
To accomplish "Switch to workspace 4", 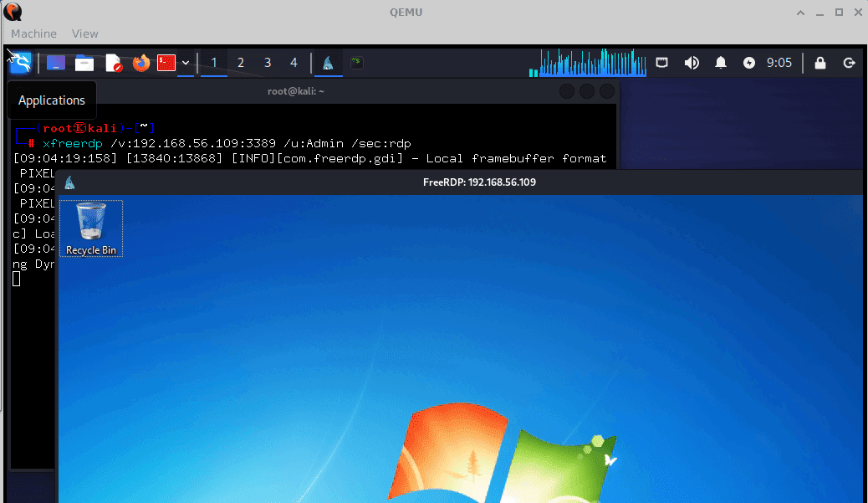I will point(294,63).
